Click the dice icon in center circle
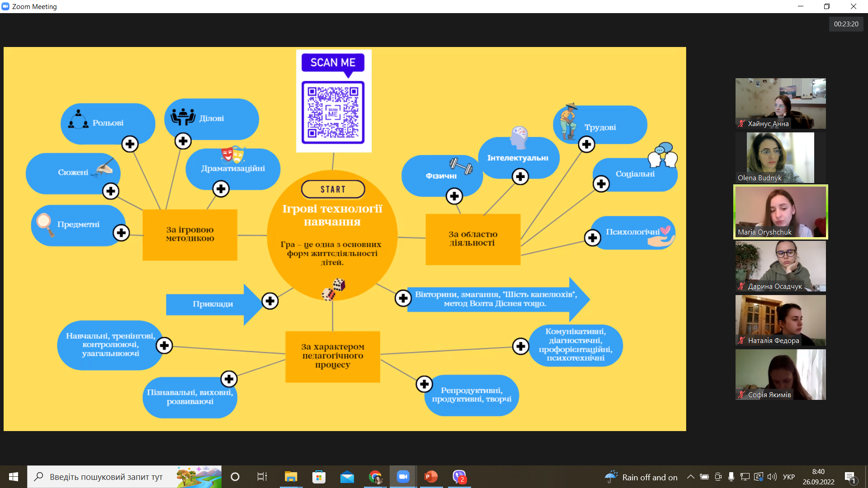The image size is (868, 488). click(334, 289)
